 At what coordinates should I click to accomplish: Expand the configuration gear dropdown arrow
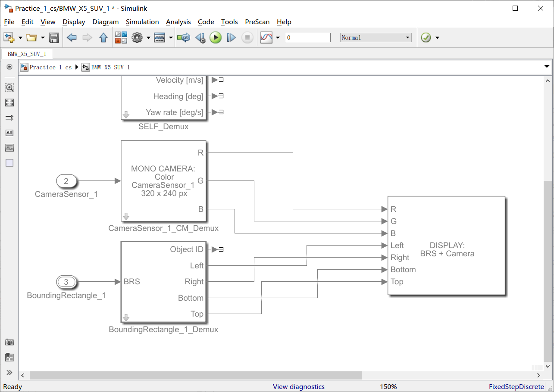click(148, 38)
